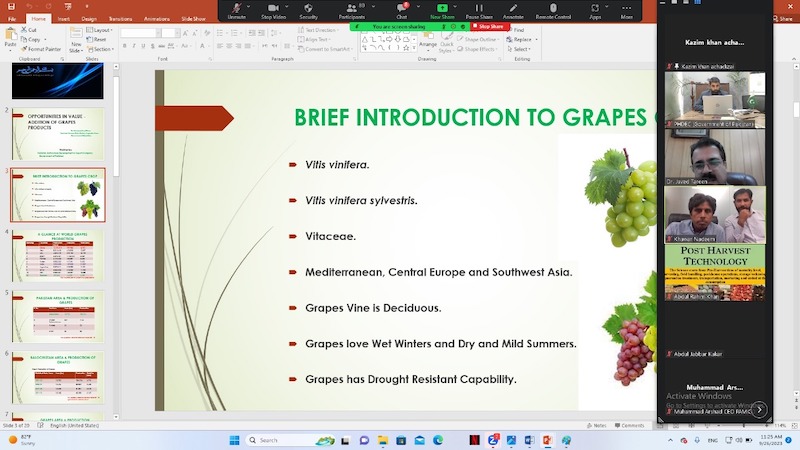Click the New Share icon
800x450 pixels.
pos(441,9)
